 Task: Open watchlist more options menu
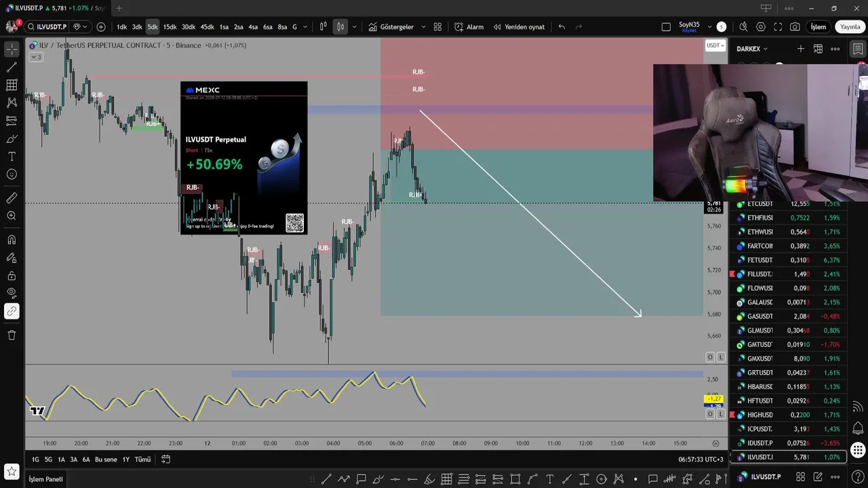835,49
